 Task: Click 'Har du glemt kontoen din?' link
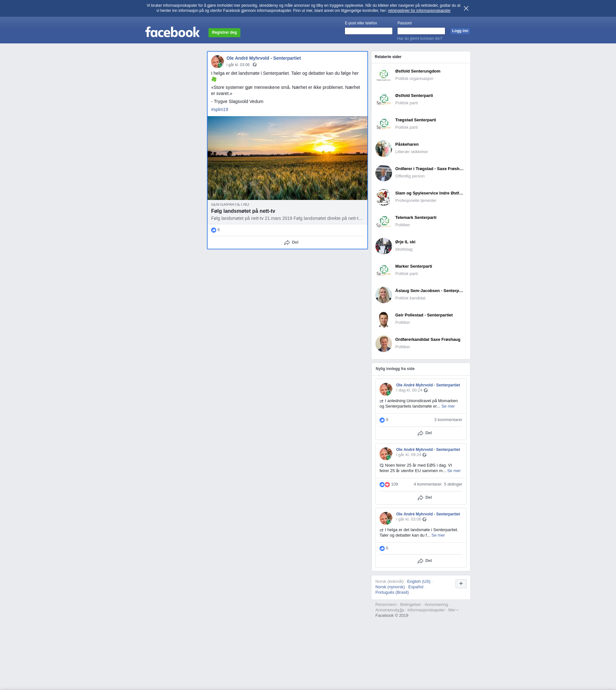click(419, 38)
